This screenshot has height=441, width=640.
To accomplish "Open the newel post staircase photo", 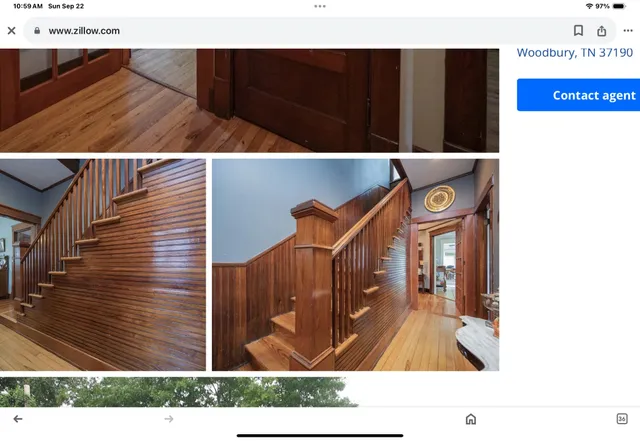I will pyautogui.click(x=355, y=264).
